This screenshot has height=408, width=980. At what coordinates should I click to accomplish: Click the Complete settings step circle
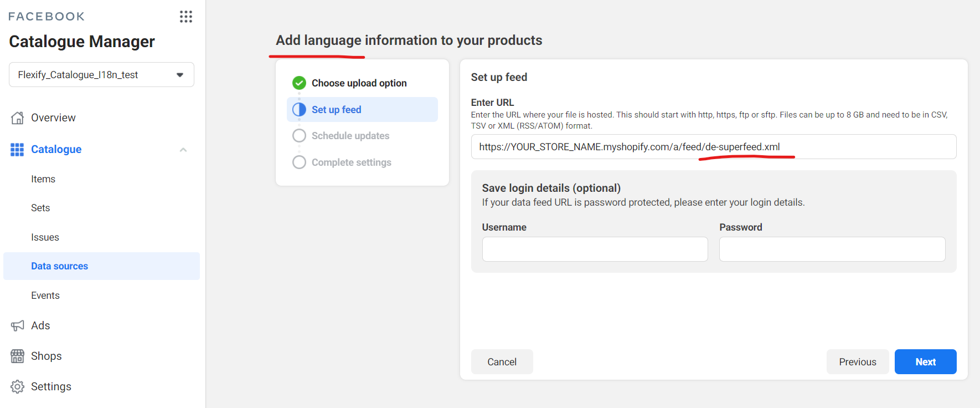[x=299, y=162]
